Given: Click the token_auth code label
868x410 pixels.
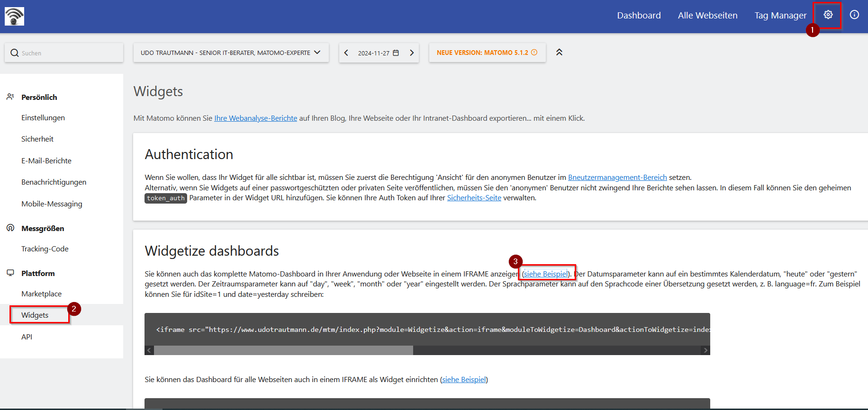Looking at the screenshot, I should (x=166, y=198).
